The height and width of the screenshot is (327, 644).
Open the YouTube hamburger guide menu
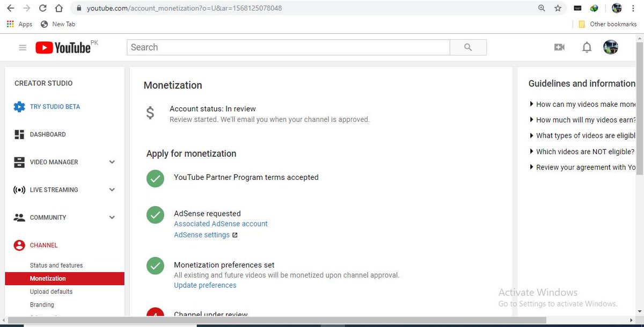click(23, 47)
